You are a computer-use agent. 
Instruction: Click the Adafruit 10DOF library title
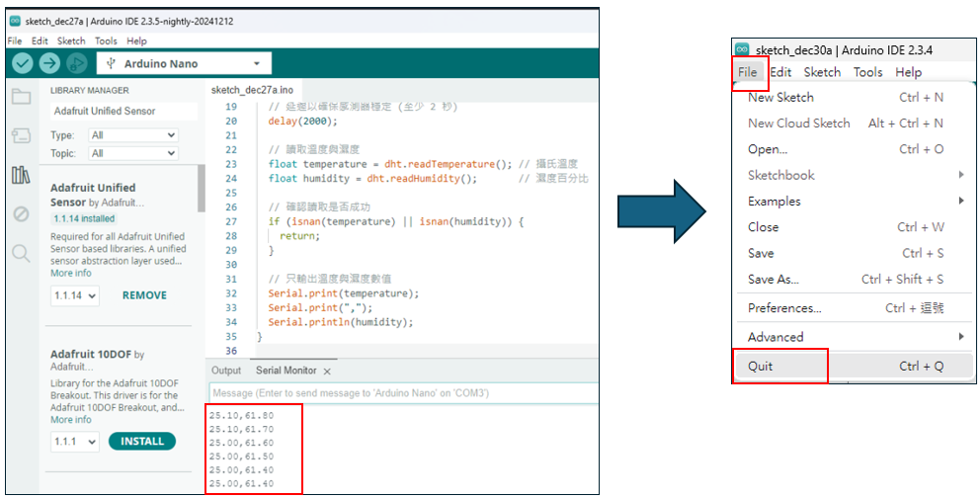[91, 355]
